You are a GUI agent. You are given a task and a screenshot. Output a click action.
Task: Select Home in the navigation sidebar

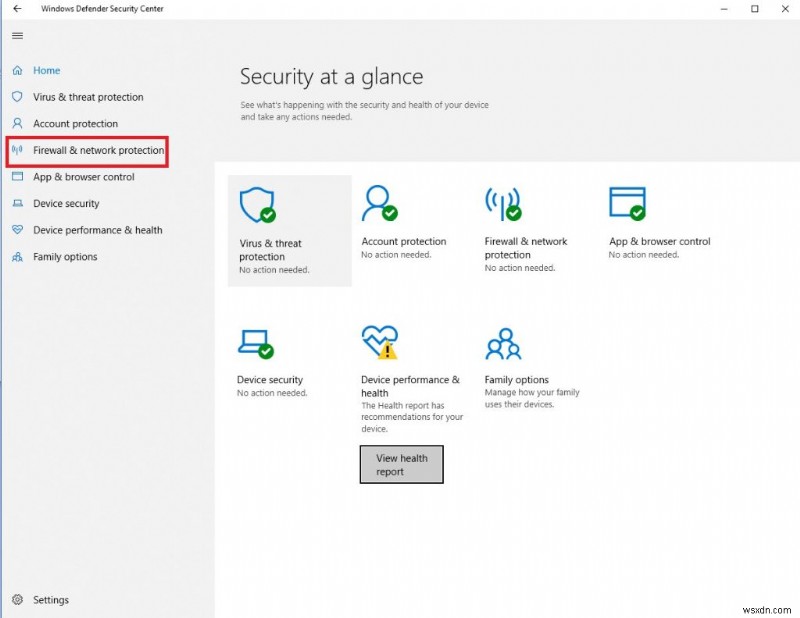(44, 70)
